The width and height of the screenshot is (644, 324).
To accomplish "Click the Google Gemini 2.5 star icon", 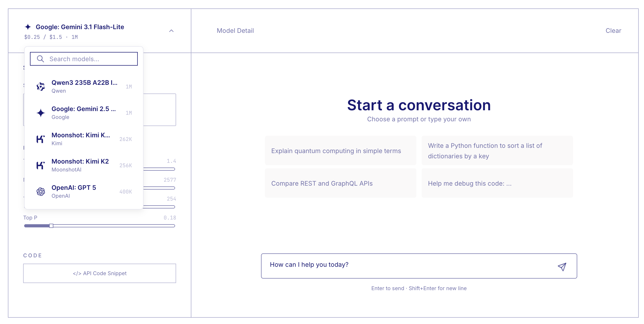I will pos(41,113).
